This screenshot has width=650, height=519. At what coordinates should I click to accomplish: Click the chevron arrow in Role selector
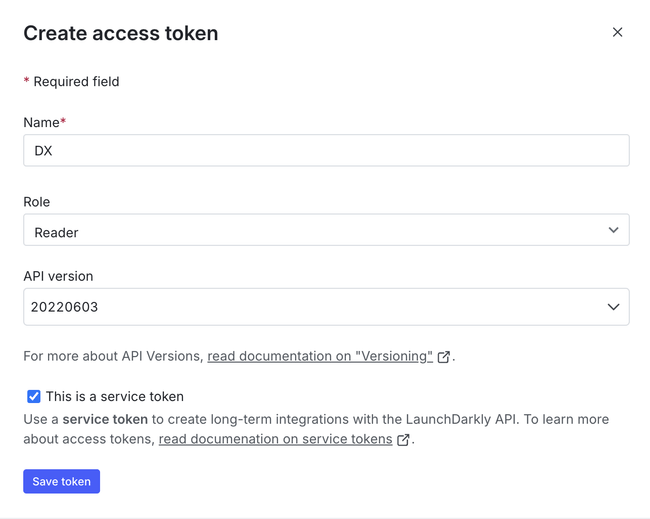pyautogui.click(x=613, y=230)
